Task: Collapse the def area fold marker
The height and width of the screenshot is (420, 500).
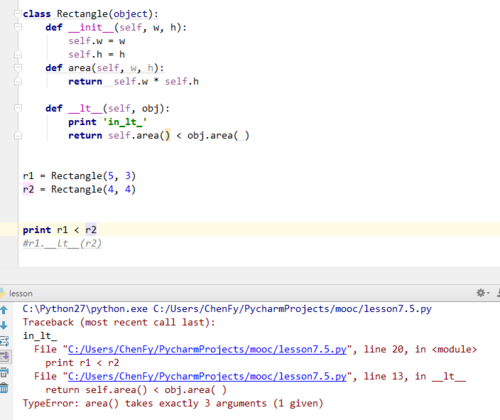Action: pos(18,68)
